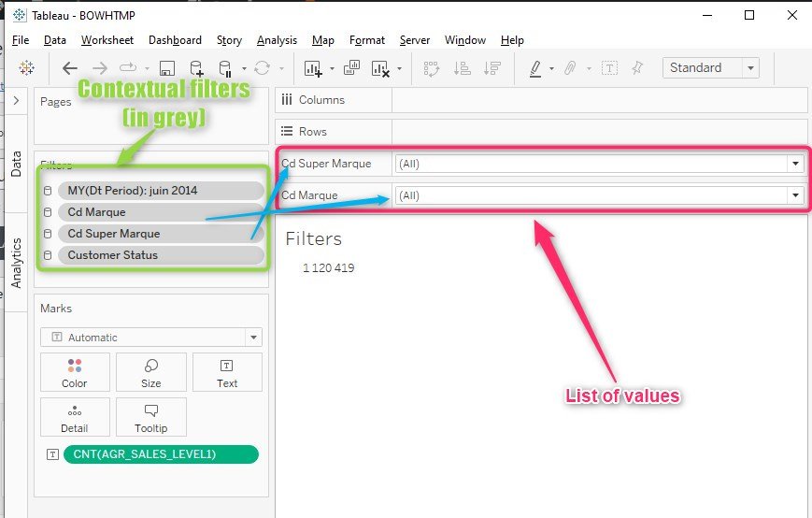
Task: Open the Worksheet menu
Action: coord(107,40)
